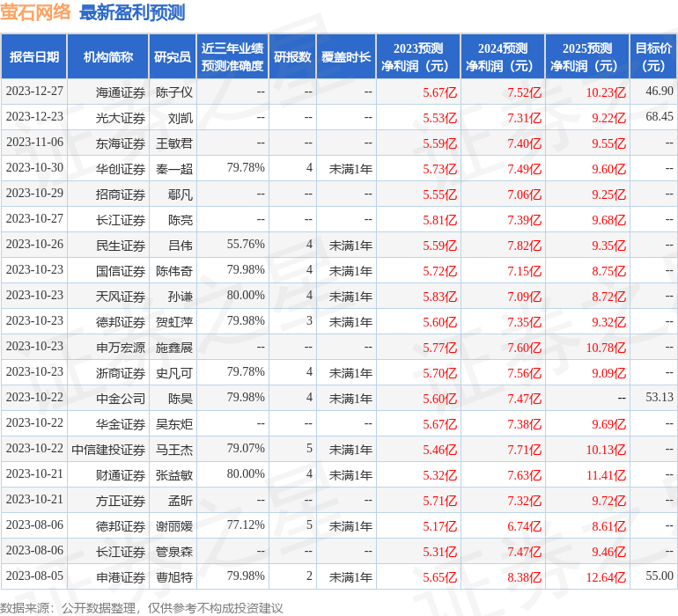The image size is (678, 616).
Task: Click researcher name 孟昕
Action: coord(181,500)
